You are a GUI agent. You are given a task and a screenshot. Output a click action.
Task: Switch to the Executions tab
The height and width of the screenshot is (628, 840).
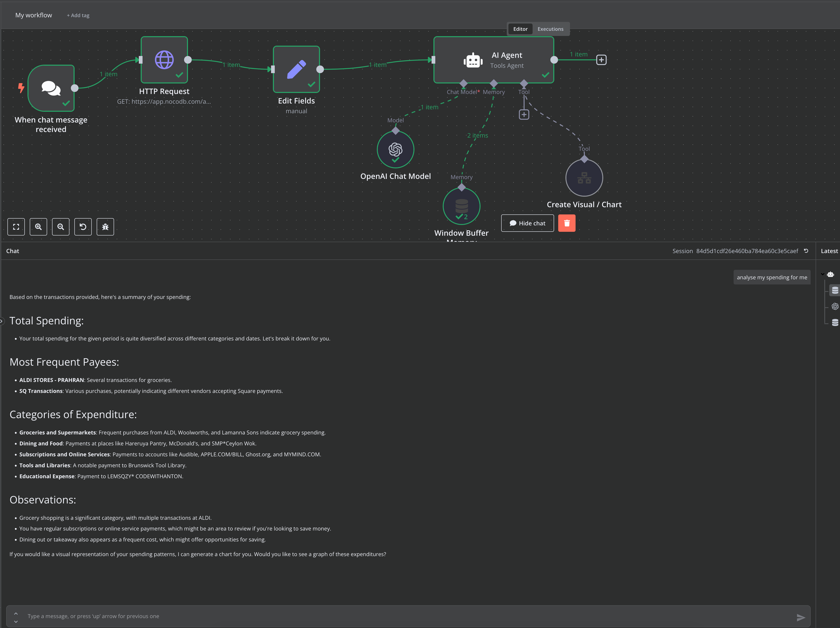(x=550, y=29)
